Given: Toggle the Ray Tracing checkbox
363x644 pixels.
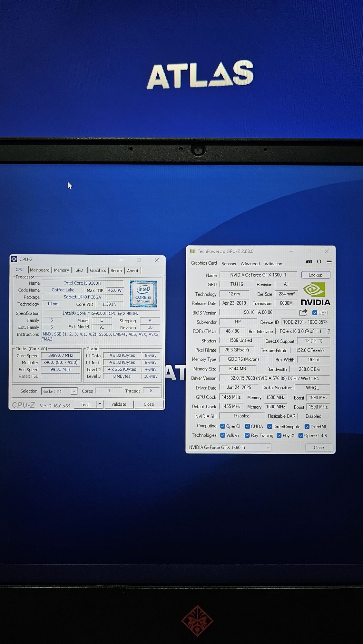Looking at the screenshot, I should (247, 435).
